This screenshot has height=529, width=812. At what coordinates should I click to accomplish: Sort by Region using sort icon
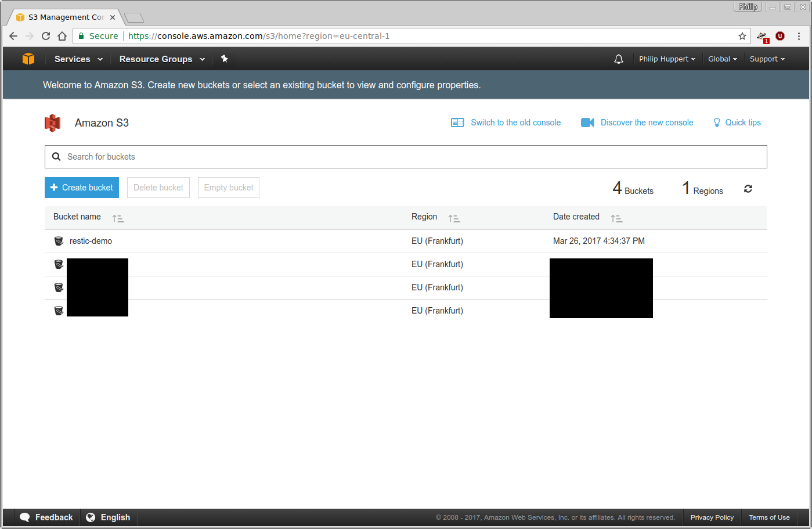454,219
